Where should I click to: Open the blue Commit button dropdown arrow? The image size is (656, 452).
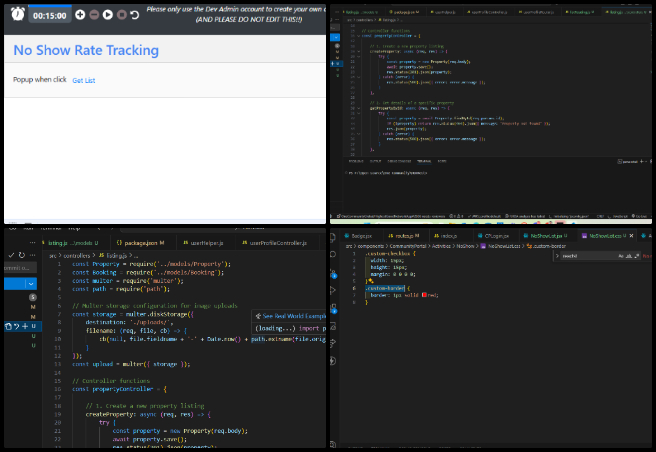31,284
